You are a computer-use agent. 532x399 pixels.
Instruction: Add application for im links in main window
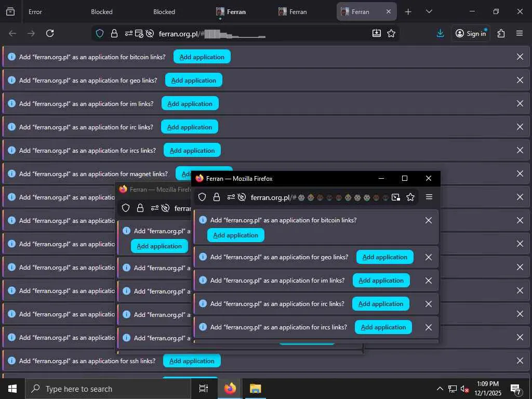(190, 103)
